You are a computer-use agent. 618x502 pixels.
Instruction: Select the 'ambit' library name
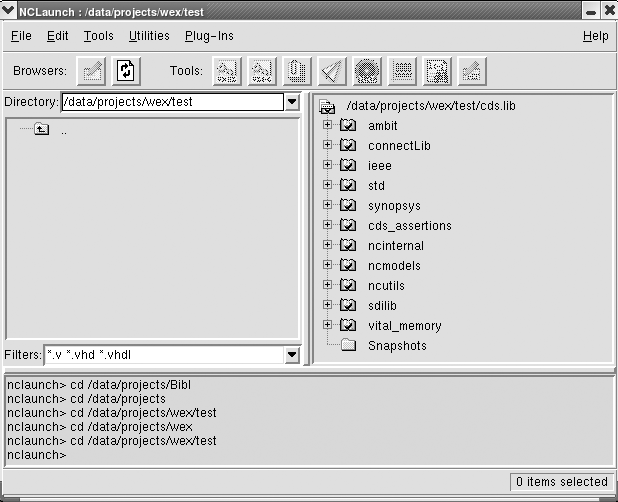coord(383,126)
